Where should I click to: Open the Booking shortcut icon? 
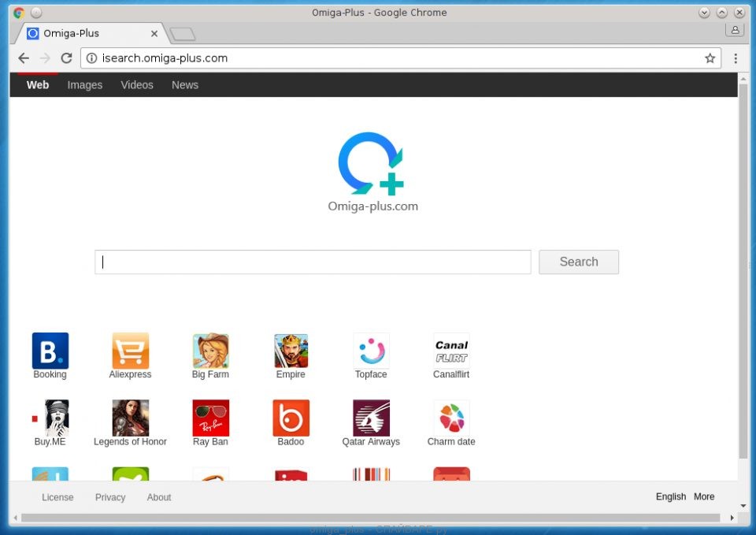click(x=50, y=351)
